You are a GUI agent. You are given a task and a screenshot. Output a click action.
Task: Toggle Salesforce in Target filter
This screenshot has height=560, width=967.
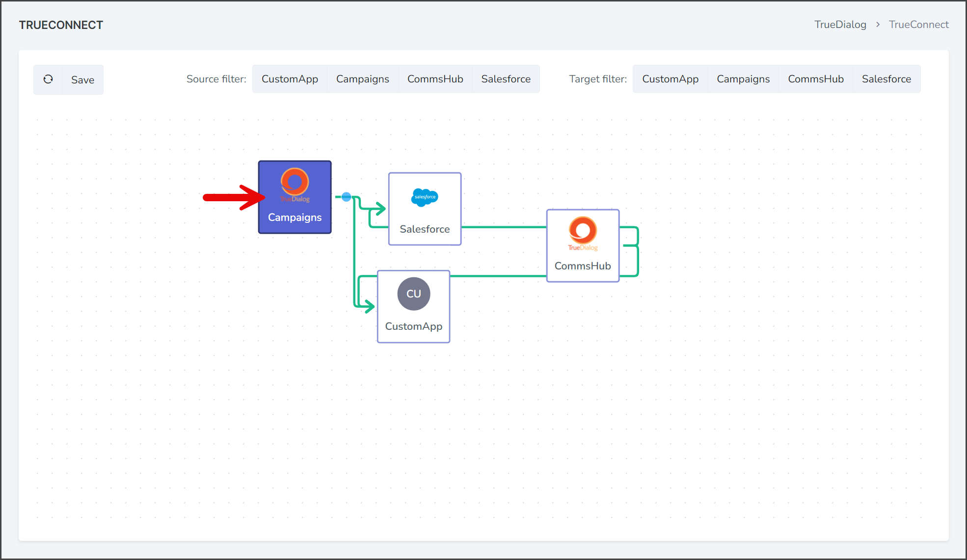click(x=886, y=79)
